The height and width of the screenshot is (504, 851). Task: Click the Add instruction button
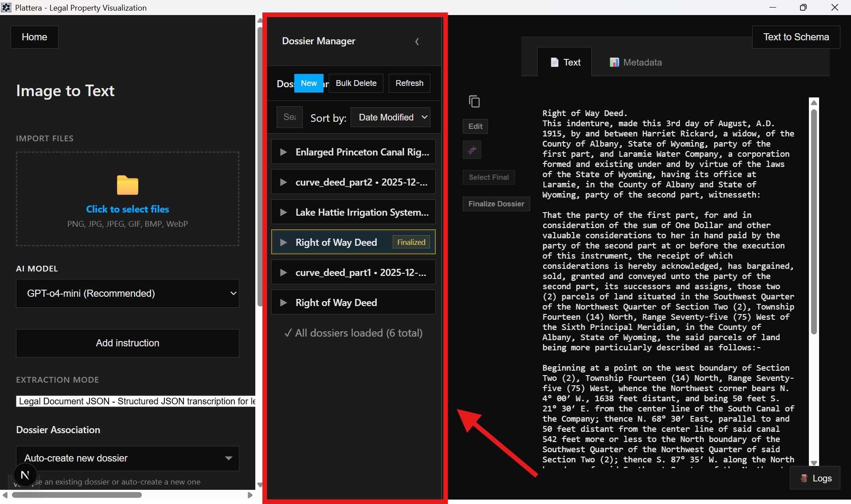pyautogui.click(x=127, y=343)
